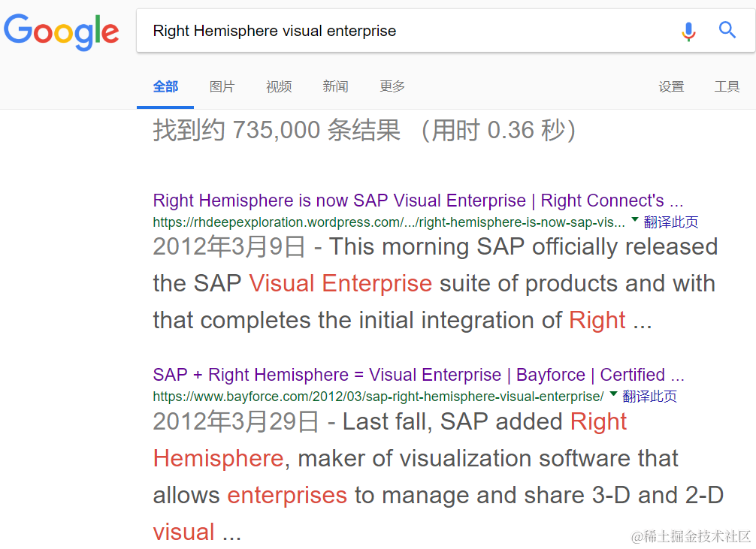The image size is (756, 549).
Task: Switch to the 图片 images tab
Action: point(222,87)
